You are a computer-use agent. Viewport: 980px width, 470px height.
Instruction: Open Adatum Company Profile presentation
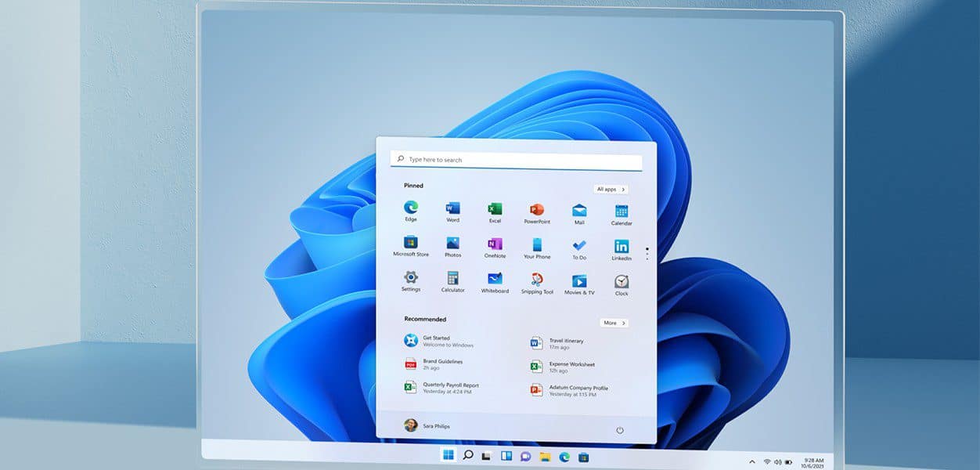tap(569, 390)
